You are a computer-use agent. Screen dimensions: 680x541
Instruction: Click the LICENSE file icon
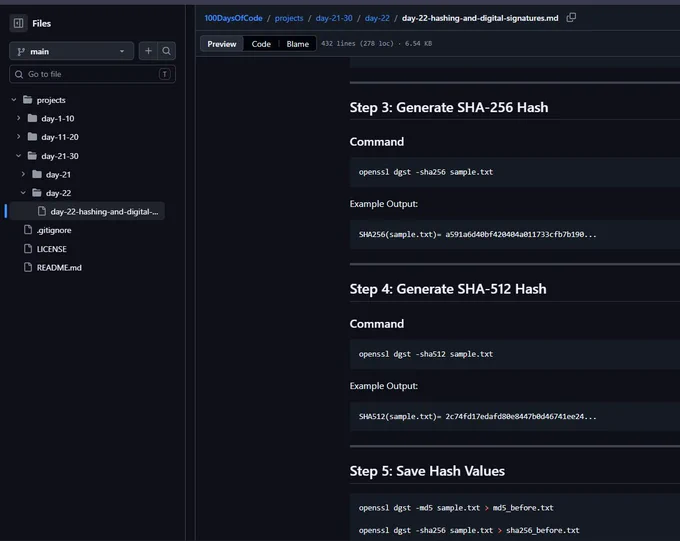pos(28,249)
